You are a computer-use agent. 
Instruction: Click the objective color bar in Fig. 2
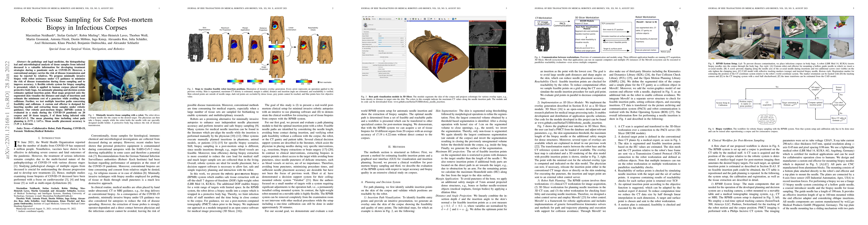point(304,82)
